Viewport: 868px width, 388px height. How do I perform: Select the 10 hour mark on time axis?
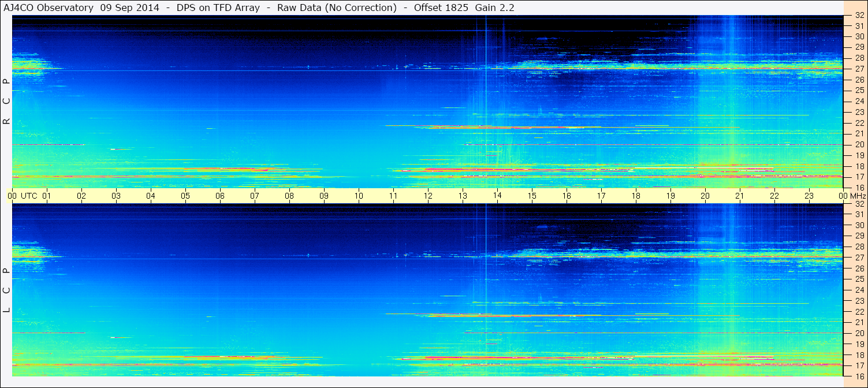pos(359,196)
